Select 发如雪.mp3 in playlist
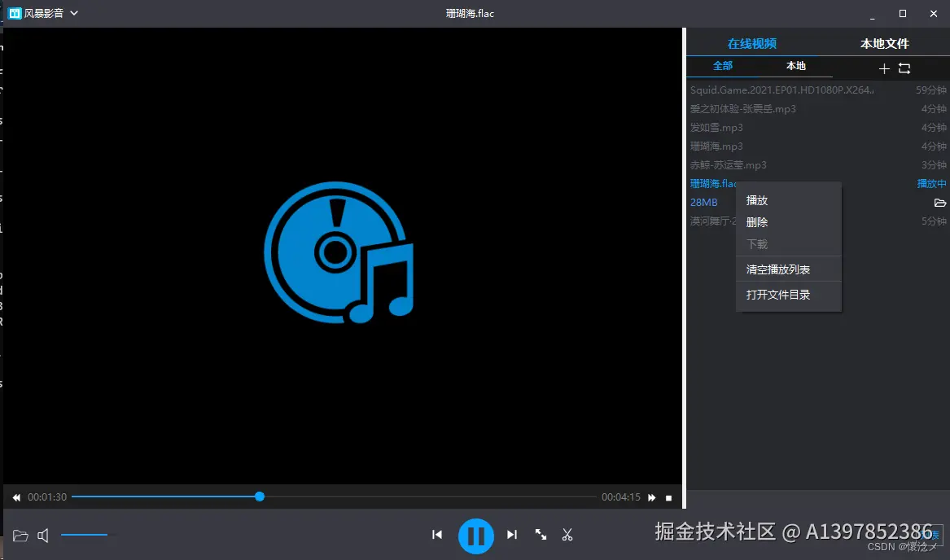This screenshot has height=560, width=950. [x=818, y=127]
